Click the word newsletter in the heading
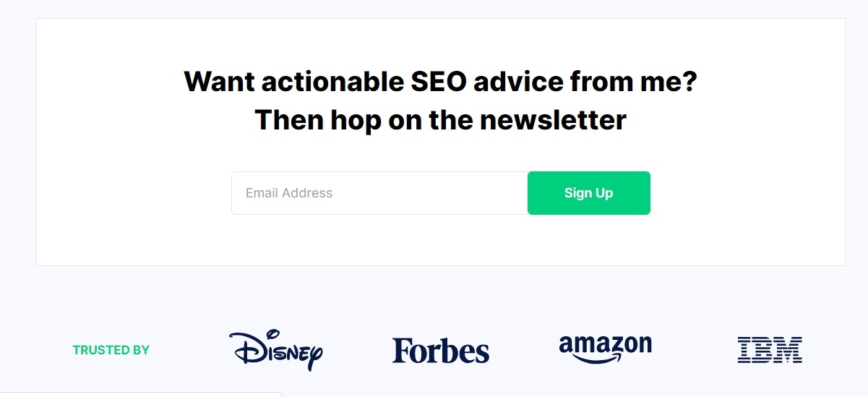This screenshot has width=868, height=397. coord(553,120)
